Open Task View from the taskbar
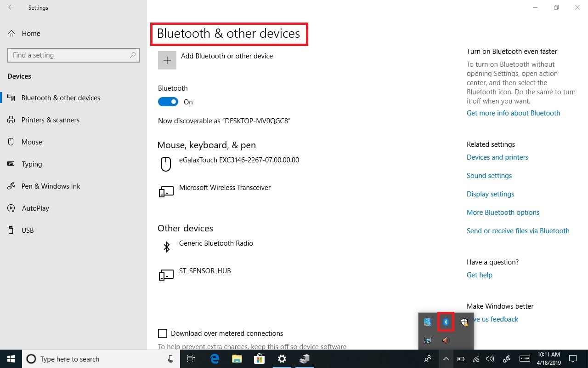The width and height of the screenshot is (588, 368). (x=192, y=359)
